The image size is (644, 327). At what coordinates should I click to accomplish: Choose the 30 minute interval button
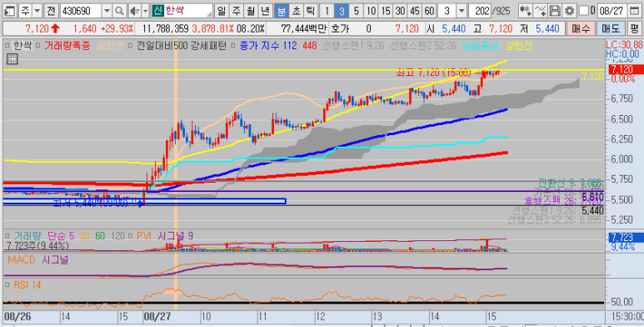pos(401,11)
